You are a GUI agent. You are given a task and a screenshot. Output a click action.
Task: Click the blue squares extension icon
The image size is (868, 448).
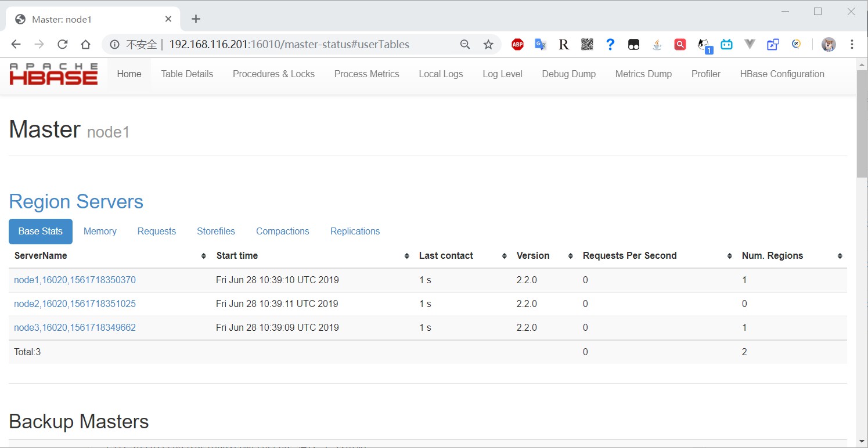[773, 45]
